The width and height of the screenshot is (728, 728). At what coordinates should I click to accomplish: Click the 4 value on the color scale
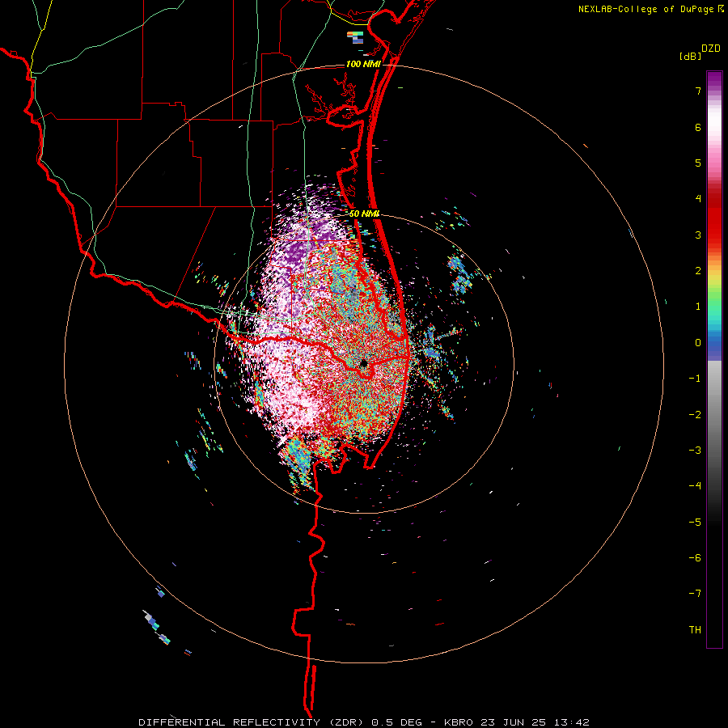[698, 199]
